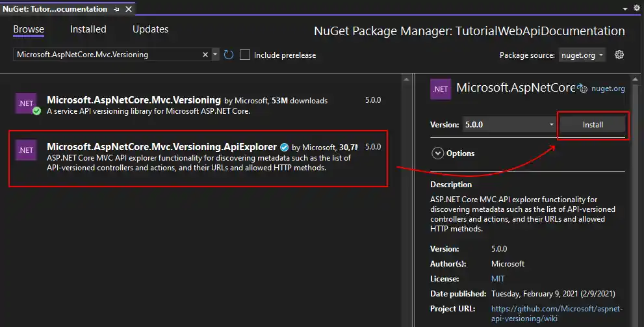Select the NuGet: Tutor...ocumentation document tab
The height and width of the screenshot is (327, 644).
click(55, 9)
